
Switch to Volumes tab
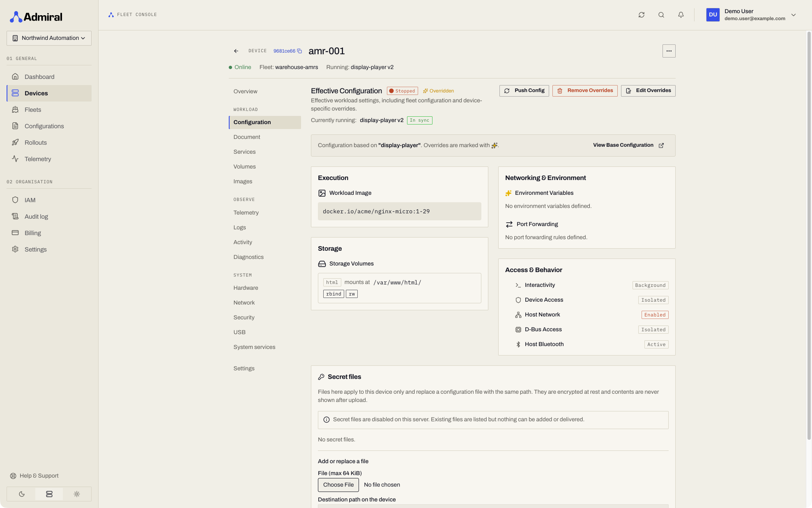[x=265, y=167]
